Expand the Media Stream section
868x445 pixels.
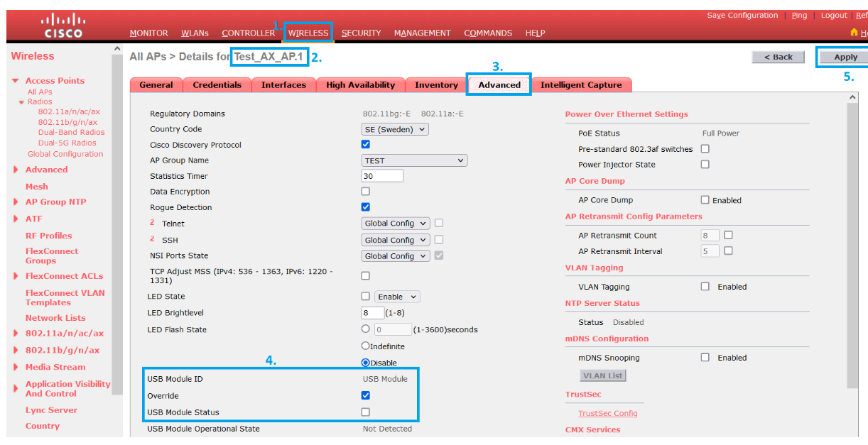click(16, 368)
